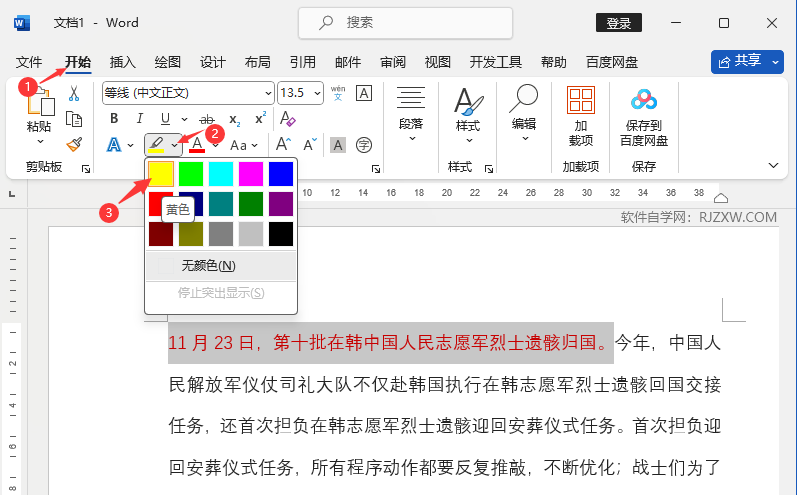This screenshot has height=495, width=797.
Task: Click the text highlight color pen icon
Action: (x=157, y=145)
